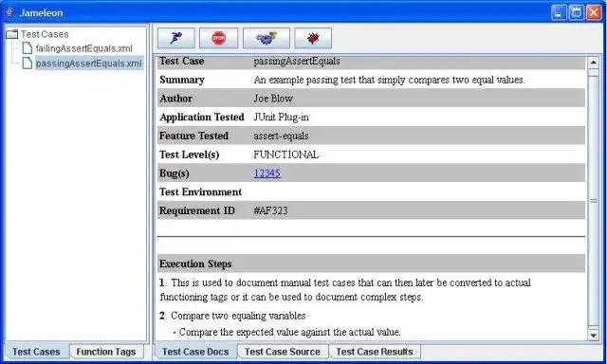This screenshot has width=607, height=364.
Task: Click the blue grapes cluster toolbar button
Action: point(267,38)
